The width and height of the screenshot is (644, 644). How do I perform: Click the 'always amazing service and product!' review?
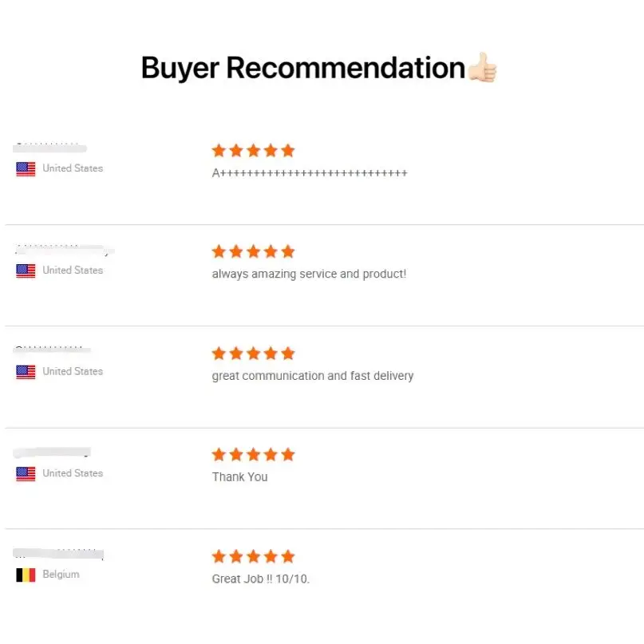(x=309, y=274)
